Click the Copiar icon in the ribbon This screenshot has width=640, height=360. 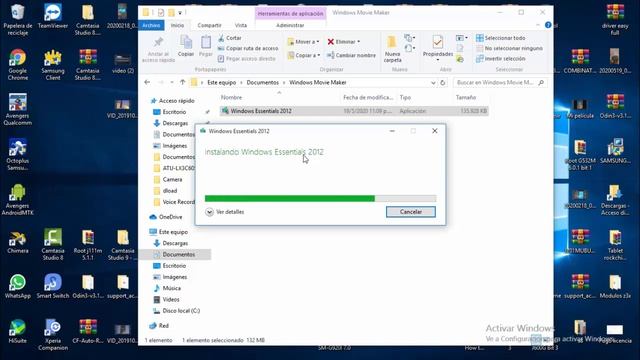(186, 42)
